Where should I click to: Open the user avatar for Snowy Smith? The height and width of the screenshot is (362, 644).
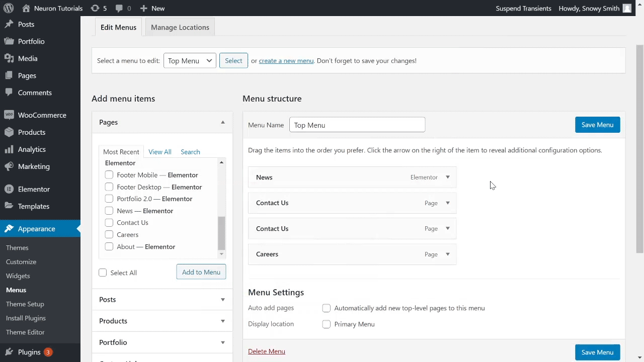click(x=627, y=8)
